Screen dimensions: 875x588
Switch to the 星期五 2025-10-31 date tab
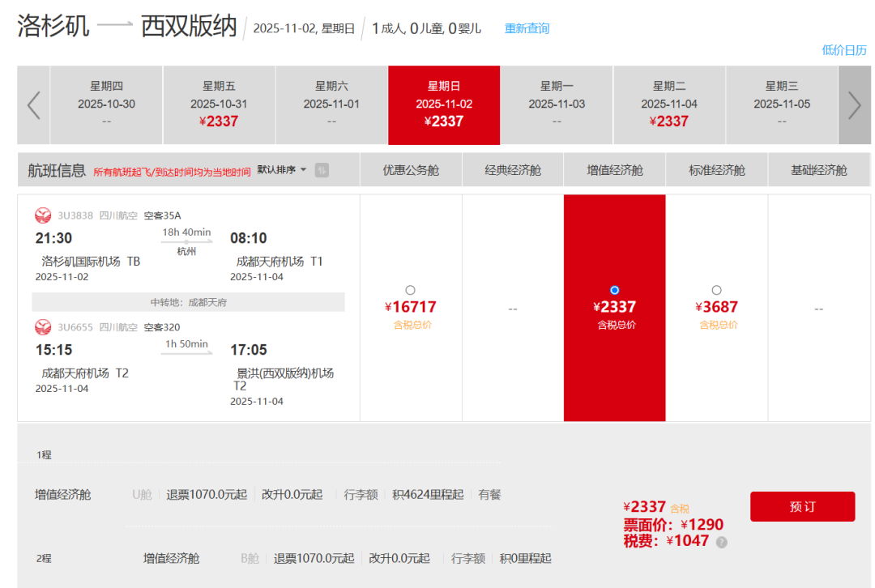(x=219, y=104)
